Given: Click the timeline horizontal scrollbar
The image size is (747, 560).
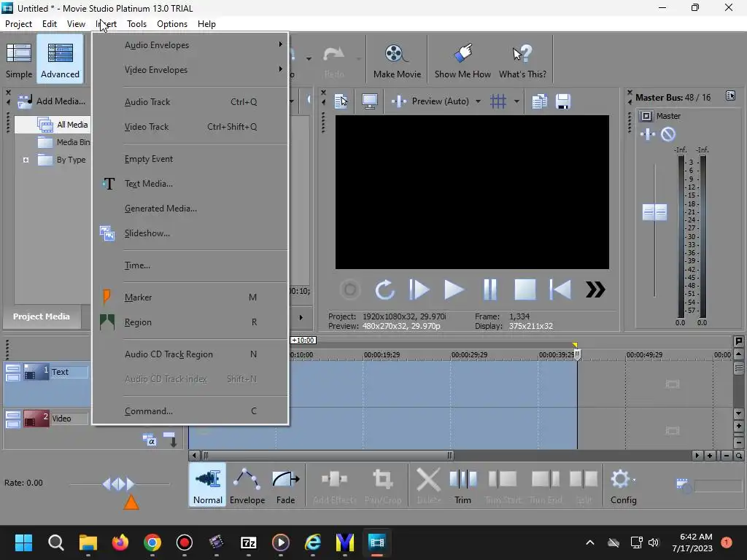Looking at the screenshot, I should click(x=328, y=456).
